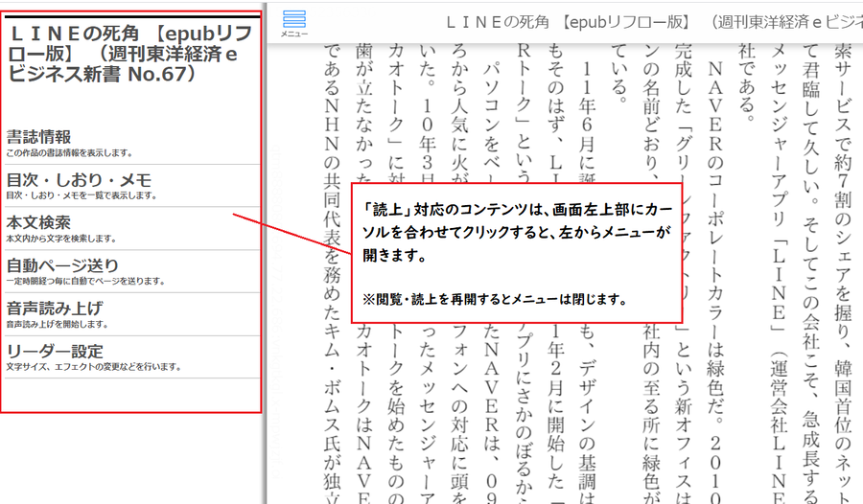Click description text 文字サイズ、エフェクトの変更などを行います。
Image resolution: width=863 pixels, height=504 pixels.
click(x=94, y=366)
